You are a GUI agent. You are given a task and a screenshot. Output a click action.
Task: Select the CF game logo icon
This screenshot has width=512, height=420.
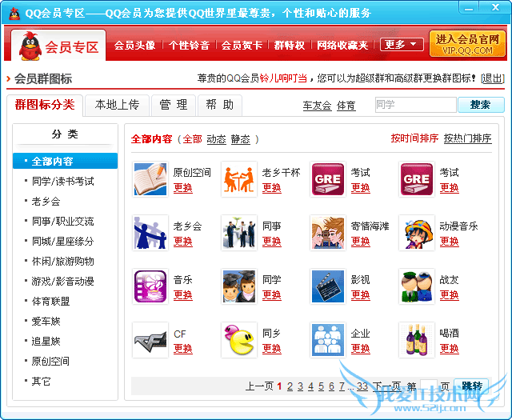[x=150, y=340]
